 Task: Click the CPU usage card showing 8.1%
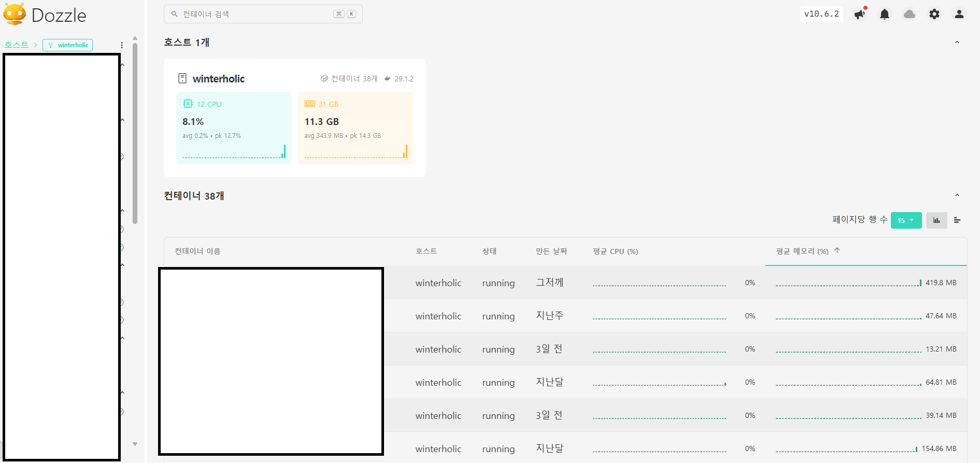[234, 128]
